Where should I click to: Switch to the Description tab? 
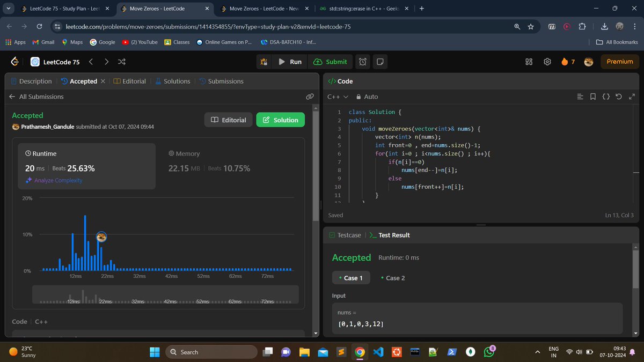[x=31, y=81]
